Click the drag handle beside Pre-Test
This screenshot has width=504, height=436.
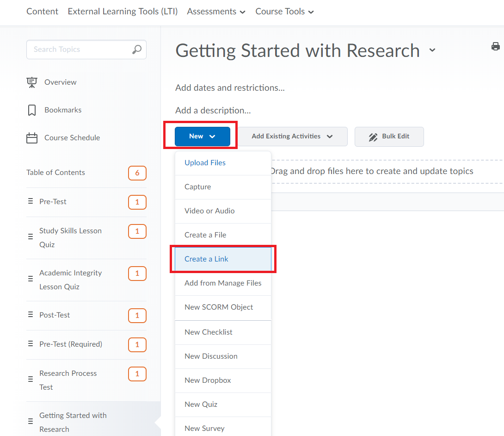pos(31,201)
